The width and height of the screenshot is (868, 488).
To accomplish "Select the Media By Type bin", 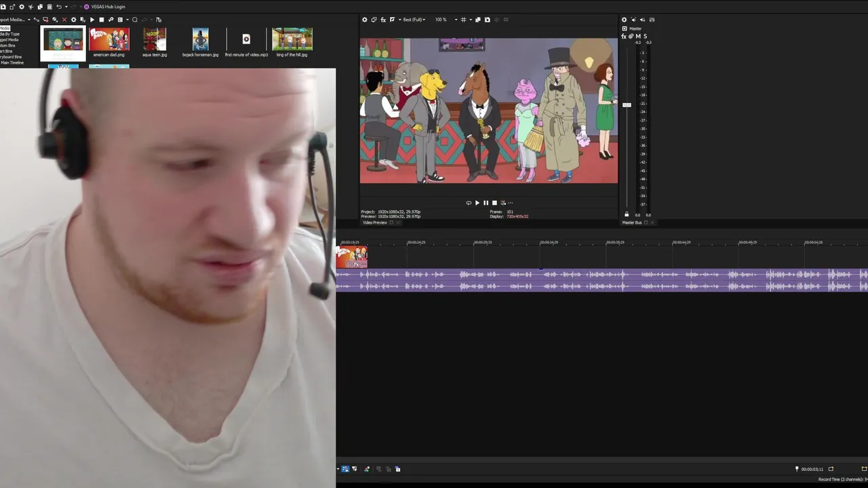I will 10,34.
